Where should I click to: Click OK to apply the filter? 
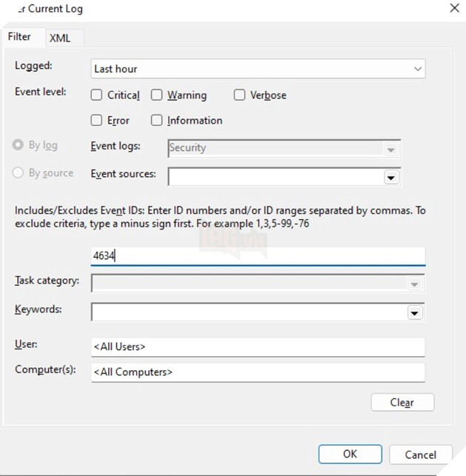click(x=350, y=454)
